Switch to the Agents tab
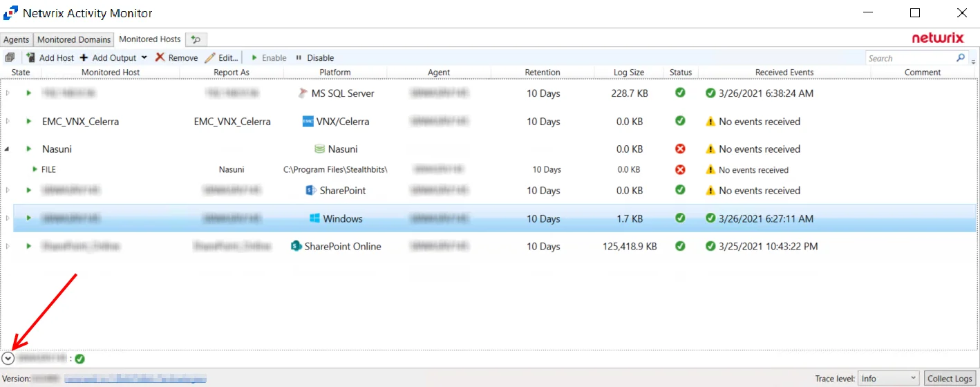980x387 pixels. coord(17,40)
